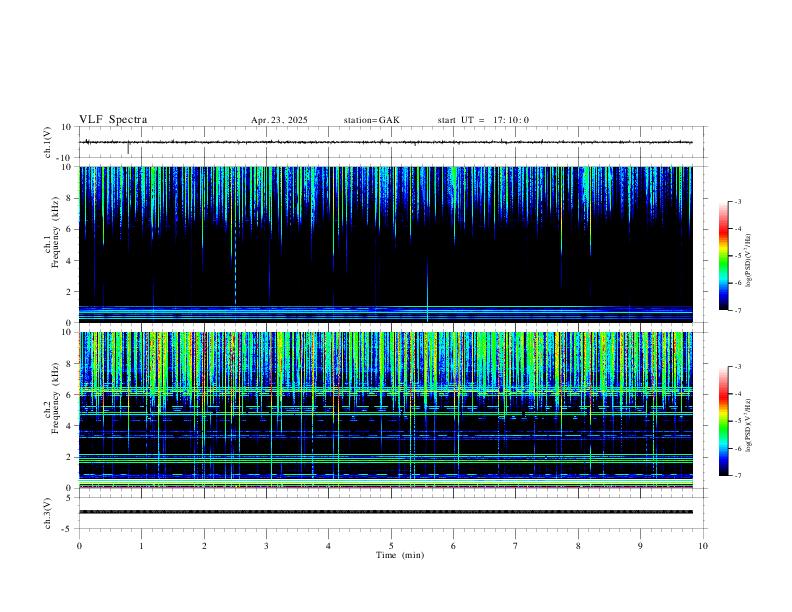Click the time axis tick label '8'
Image resolution: width=792 pixels, height=612 pixels.
click(x=578, y=546)
